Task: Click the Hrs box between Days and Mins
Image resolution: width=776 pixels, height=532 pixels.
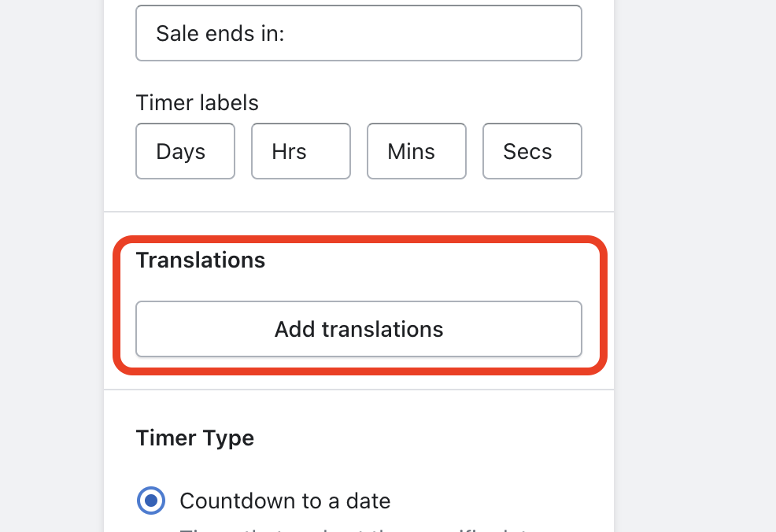Action: (301, 151)
